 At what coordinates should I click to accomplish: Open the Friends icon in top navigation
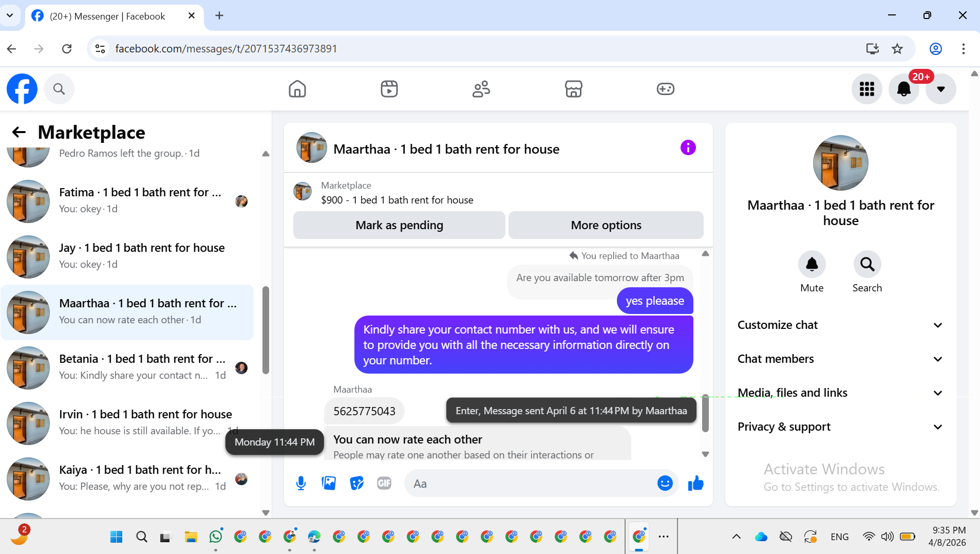[x=481, y=89]
